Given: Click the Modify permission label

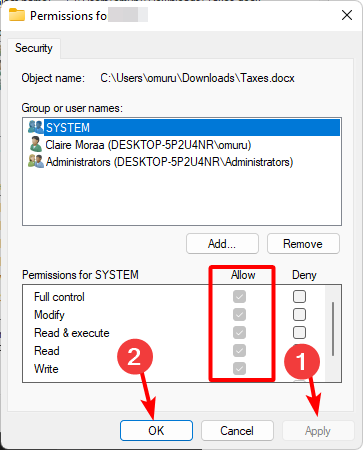Looking at the screenshot, I should click(x=49, y=315).
